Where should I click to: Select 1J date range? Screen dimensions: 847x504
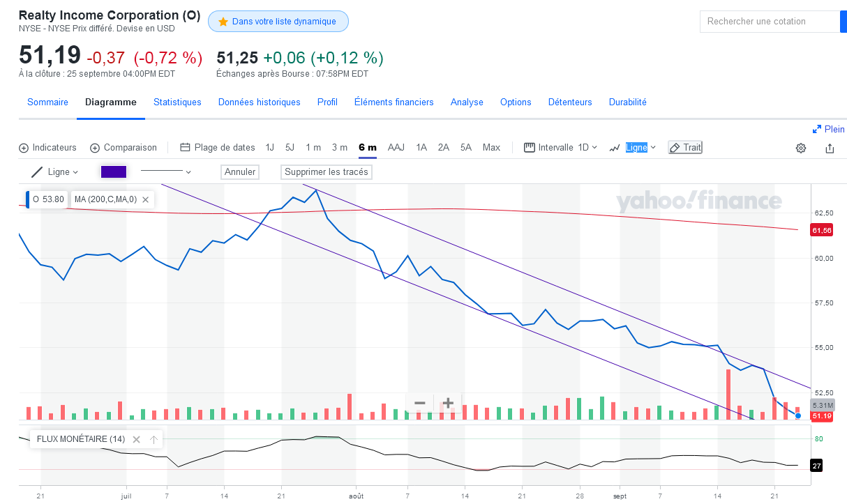pos(270,148)
